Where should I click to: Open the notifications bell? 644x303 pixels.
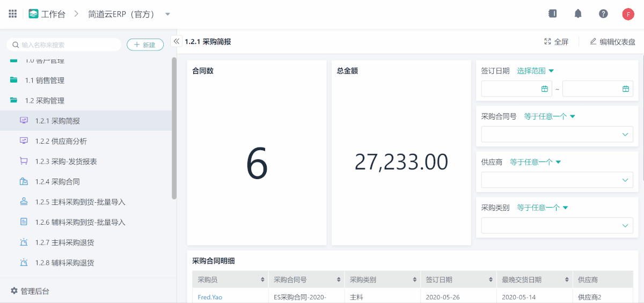coord(578,14)
